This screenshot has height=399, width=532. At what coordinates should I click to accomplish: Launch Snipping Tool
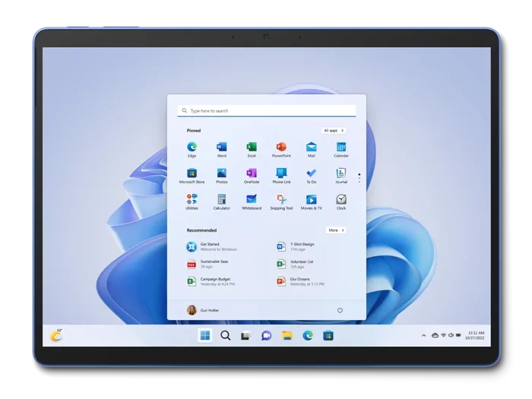[x=281, y=202]
